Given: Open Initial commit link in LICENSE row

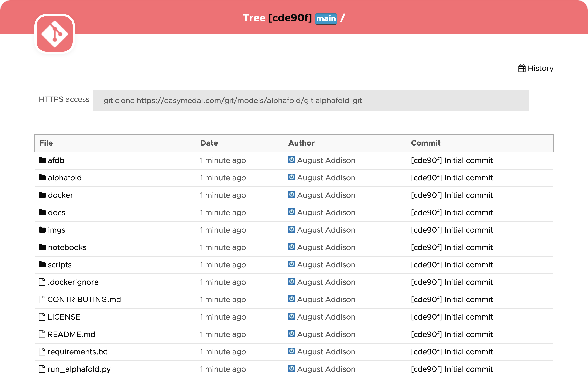Looking at the screenshot, I should click(452, 317).
